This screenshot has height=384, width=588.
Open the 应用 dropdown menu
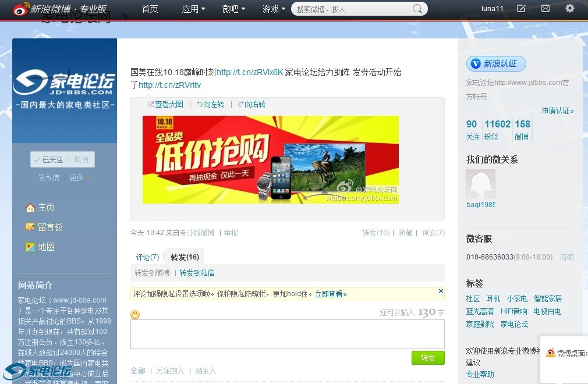[193, 9]
